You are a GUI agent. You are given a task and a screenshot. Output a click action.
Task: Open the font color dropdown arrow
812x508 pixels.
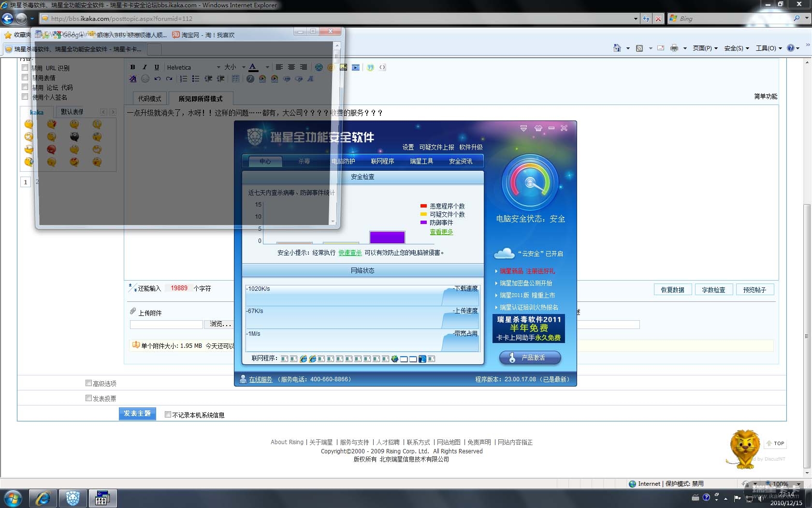pos(267,67)
